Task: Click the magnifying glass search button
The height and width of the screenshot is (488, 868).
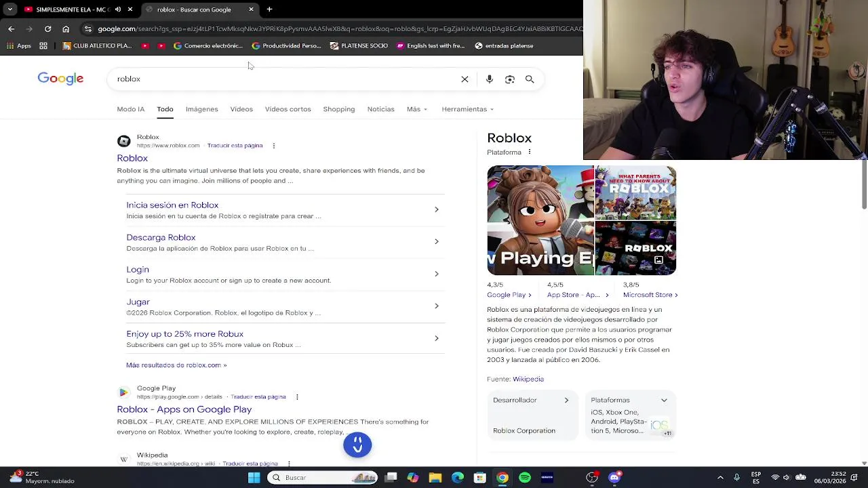Action: [x=530, y=79]
